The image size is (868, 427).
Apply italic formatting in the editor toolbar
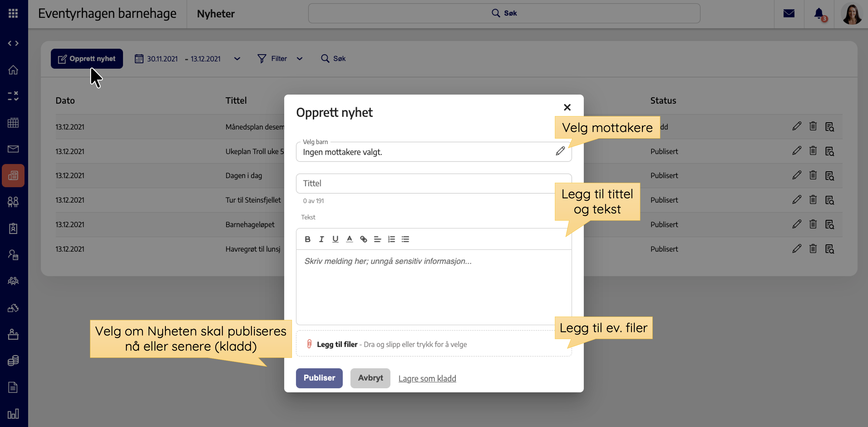(321, 239)
